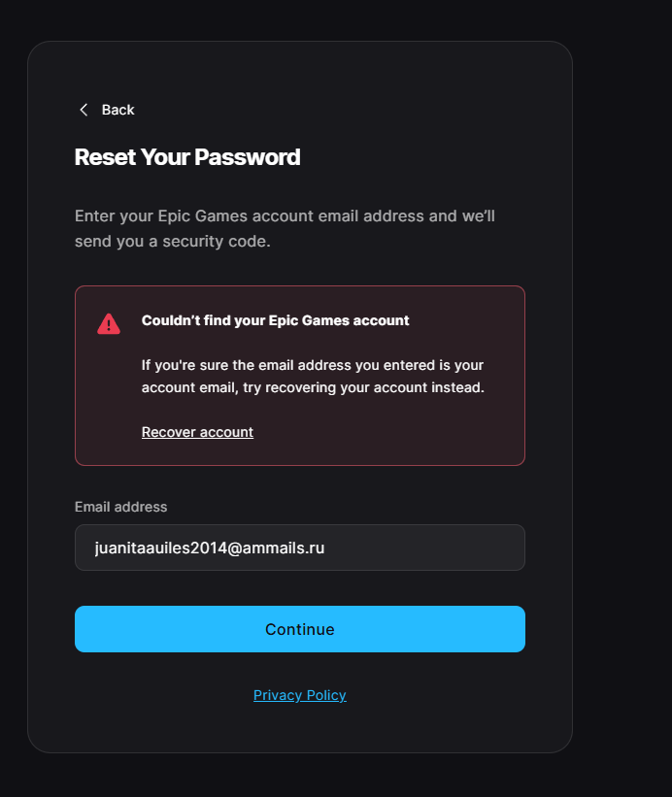This screenshot has height=797, width=672.
Task: Click the Email address field label
Action: 121,507
